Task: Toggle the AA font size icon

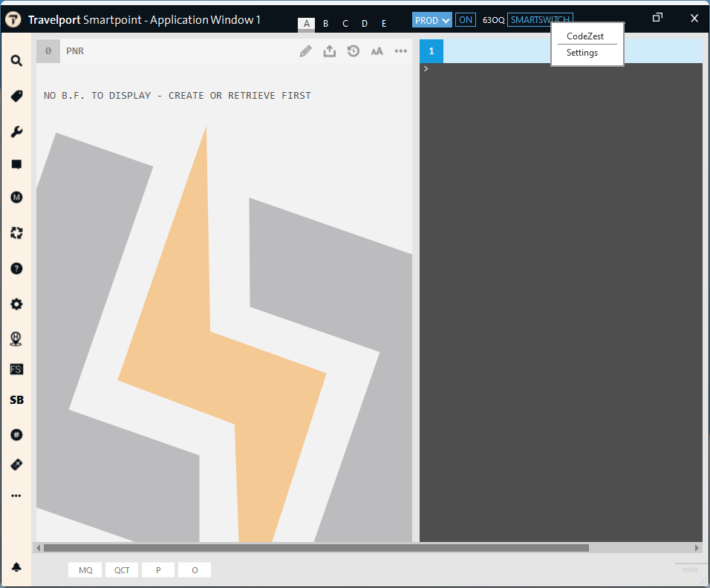Action: click(377, 51)
